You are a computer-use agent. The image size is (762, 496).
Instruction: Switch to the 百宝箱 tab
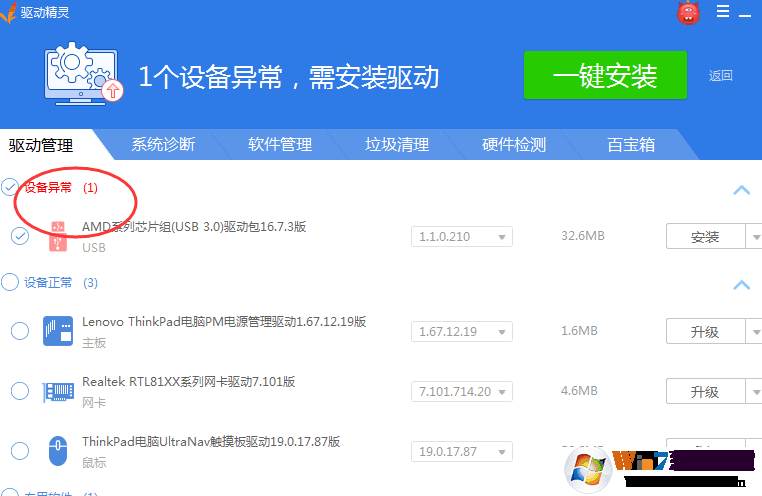(x=631, y=144)
